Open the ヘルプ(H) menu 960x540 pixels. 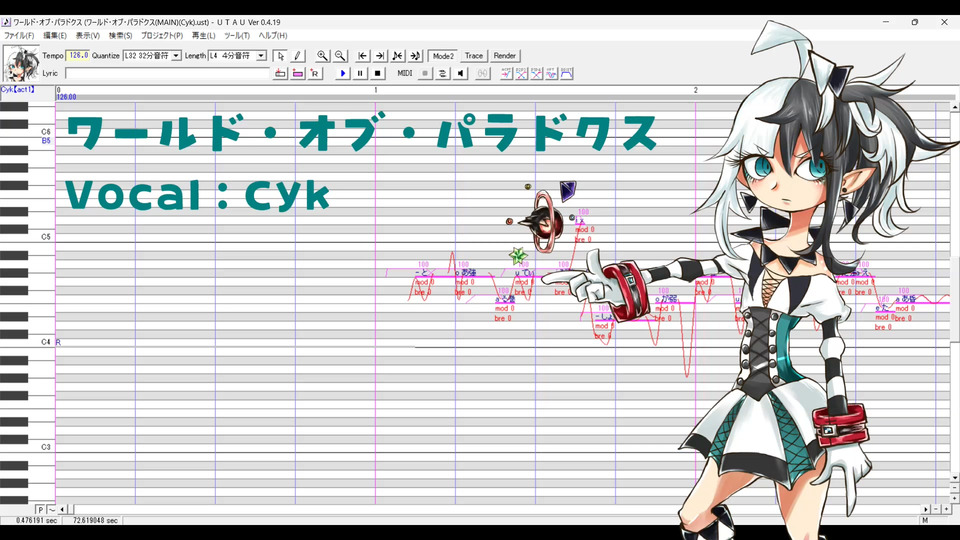tap(272, 36)
